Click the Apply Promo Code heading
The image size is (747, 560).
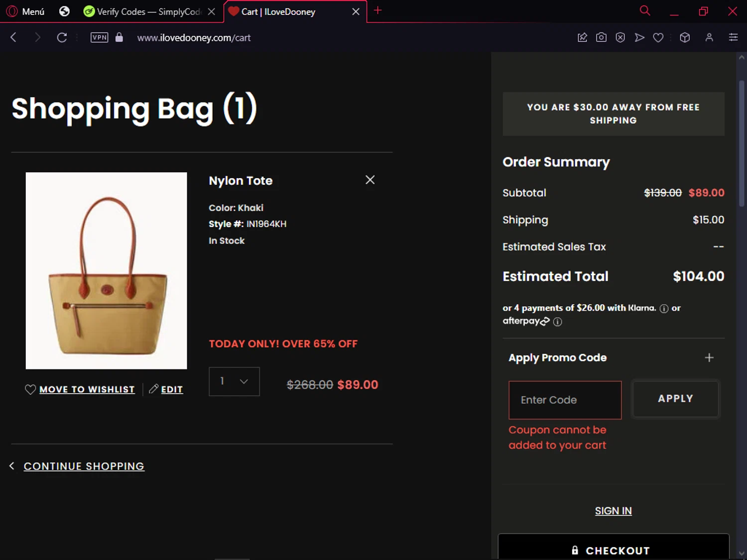pos(557,357)
